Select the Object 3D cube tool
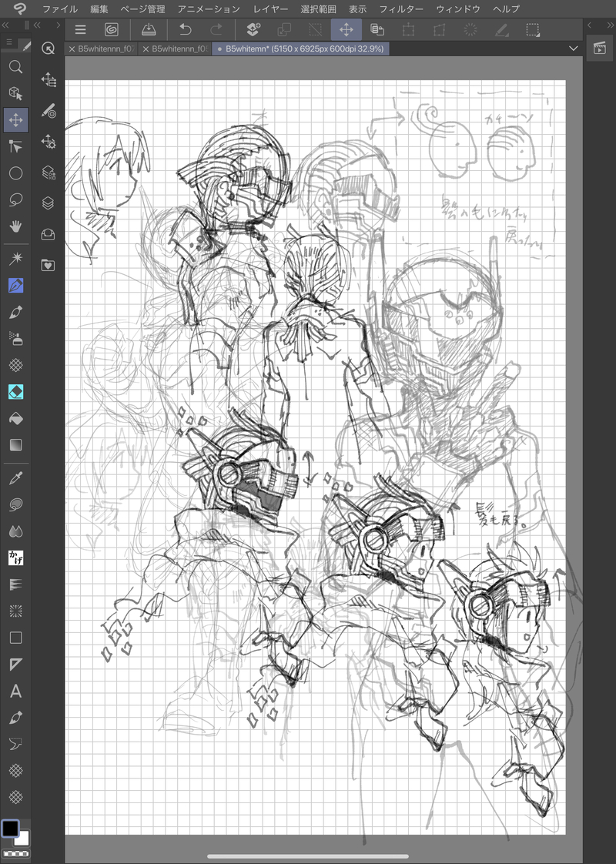 16,93
